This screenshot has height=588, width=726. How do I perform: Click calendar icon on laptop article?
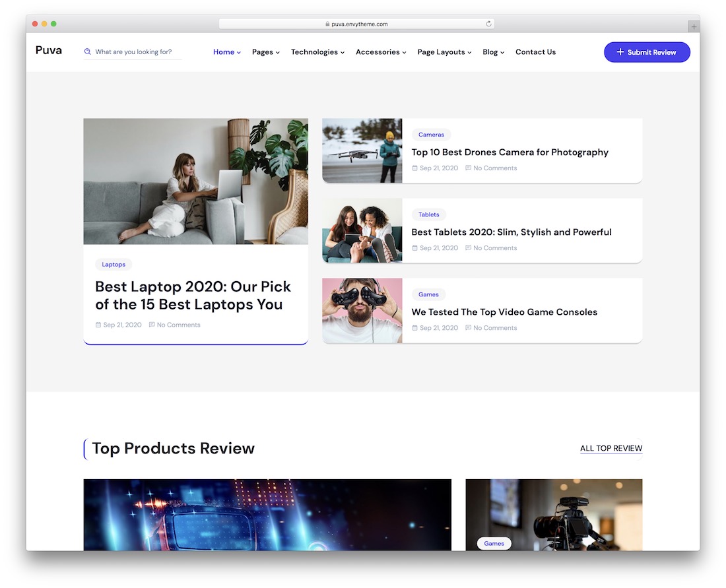click(98, 325)
